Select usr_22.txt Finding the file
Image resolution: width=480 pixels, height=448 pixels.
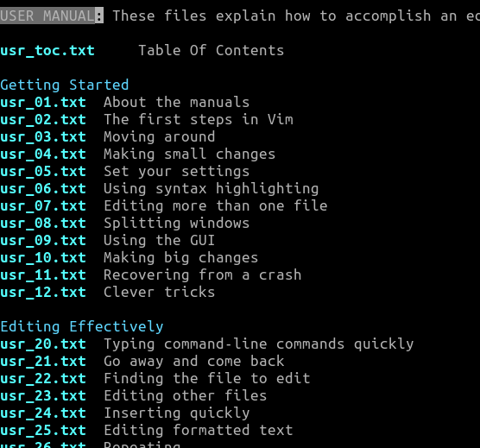(x=43, y=379)
